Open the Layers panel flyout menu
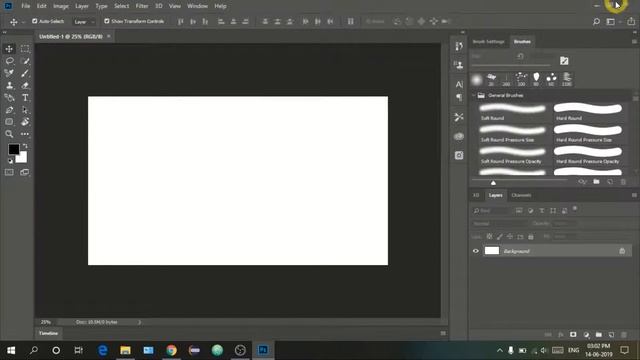This screenshot has height=360, width=640. [x=634, y=195]
